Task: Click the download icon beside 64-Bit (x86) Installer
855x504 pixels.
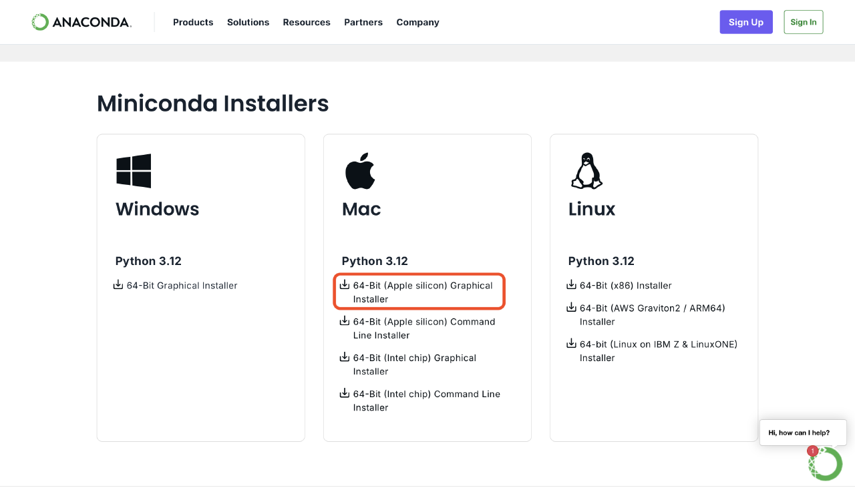Action: click(x=571, y=284)
